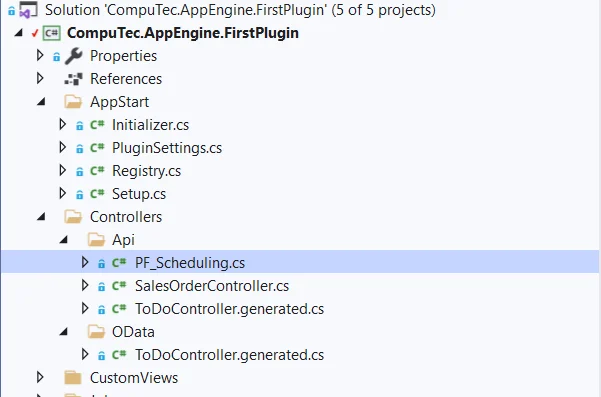Collapse the Controllers folder
This screenshot has width=601, height=397.
41,217
